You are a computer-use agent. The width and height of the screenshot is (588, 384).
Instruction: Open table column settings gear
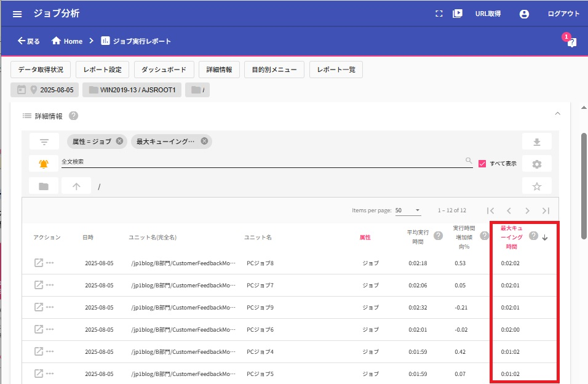[537, 164]
